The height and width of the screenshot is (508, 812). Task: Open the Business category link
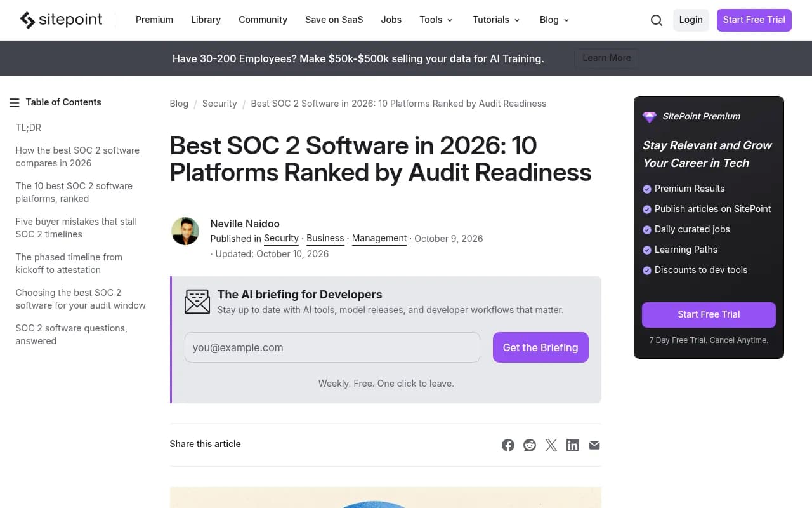(325, 239)
